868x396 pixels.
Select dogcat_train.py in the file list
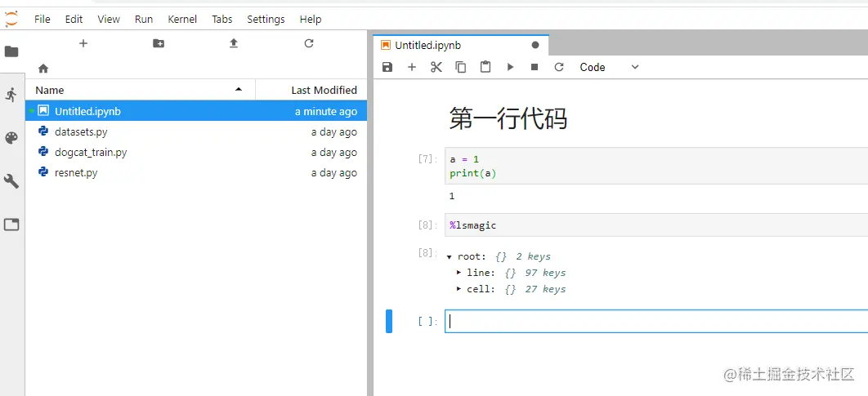tap(196, 152)
